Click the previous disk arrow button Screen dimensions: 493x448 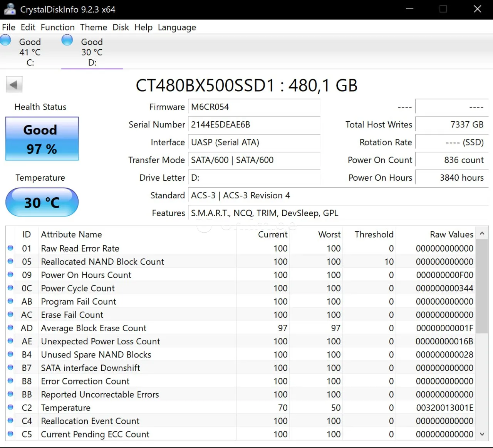coord(14,84)
